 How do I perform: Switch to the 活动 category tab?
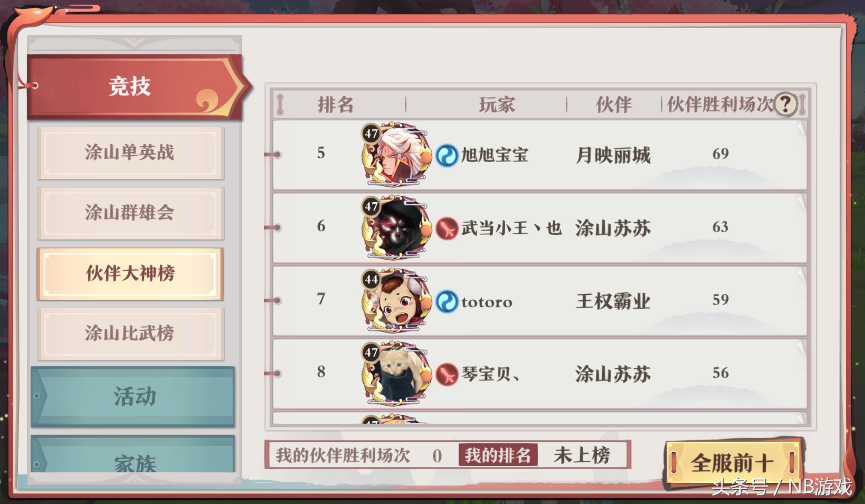pos(132,396)
